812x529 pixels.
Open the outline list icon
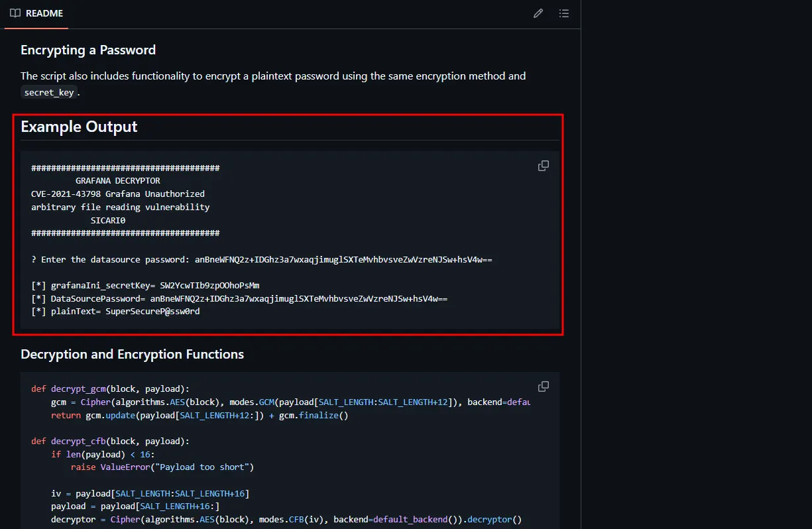pos(564,13)
